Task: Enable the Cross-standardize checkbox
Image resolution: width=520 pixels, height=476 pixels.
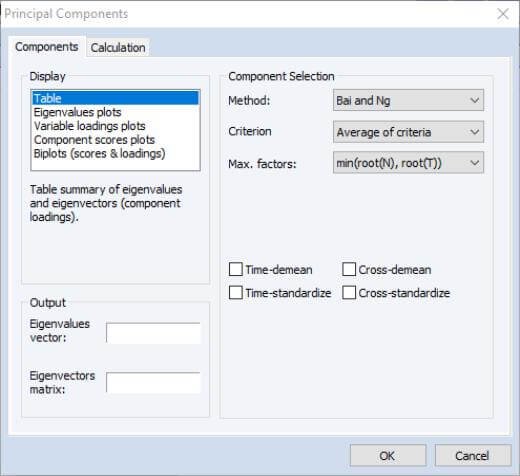Action: click(x=349, y=292)
